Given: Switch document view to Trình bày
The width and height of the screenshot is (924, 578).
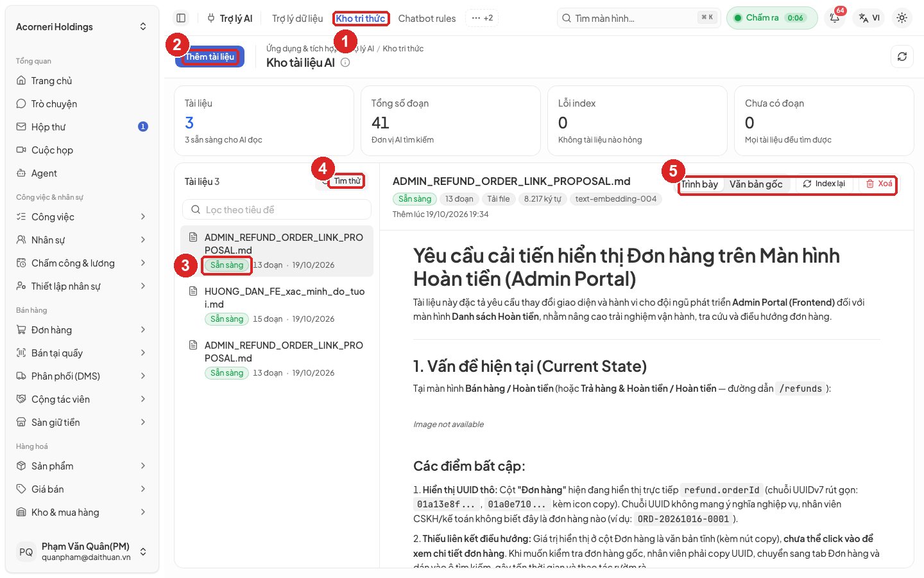Looking at the screenshot, I should [700, 184].
